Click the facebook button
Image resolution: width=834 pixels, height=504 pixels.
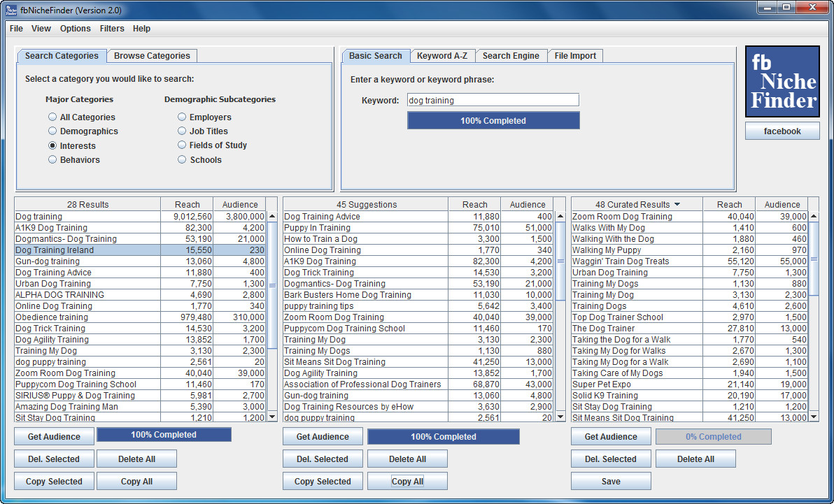[782, 131]
